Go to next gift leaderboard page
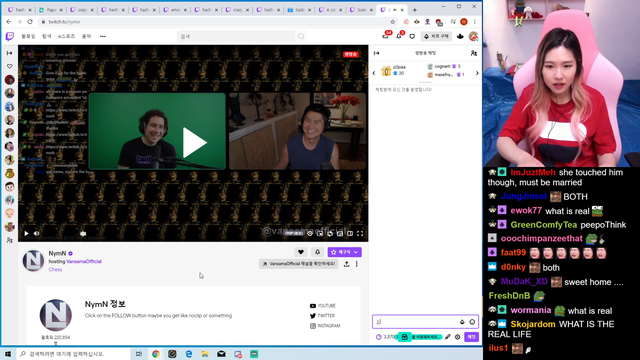The height and width of the screenshot is (360, 640). click(477, 73)
